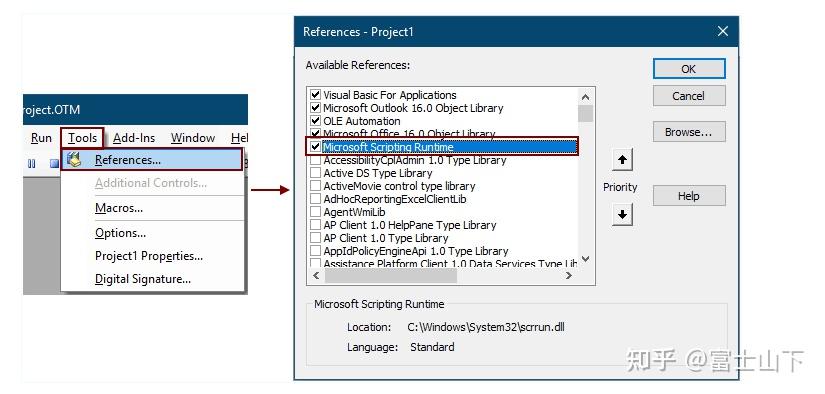
Task: Close the References dialog with the X
Action: coord(723,32)
